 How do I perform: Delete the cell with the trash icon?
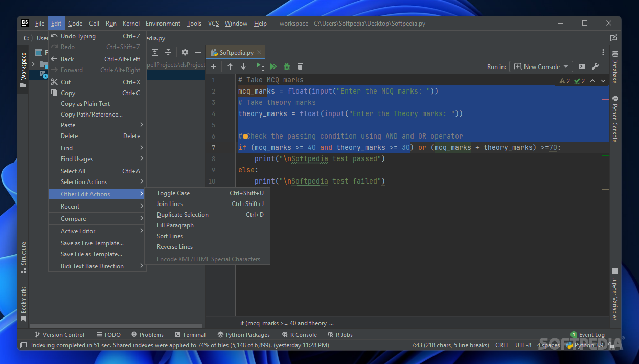(300, 66)
